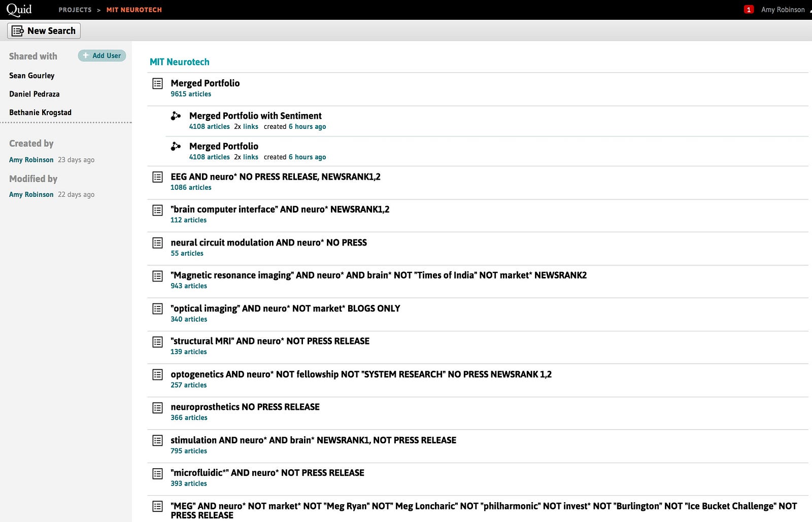Go to Projects in breadcrumb

pos(75,10)
